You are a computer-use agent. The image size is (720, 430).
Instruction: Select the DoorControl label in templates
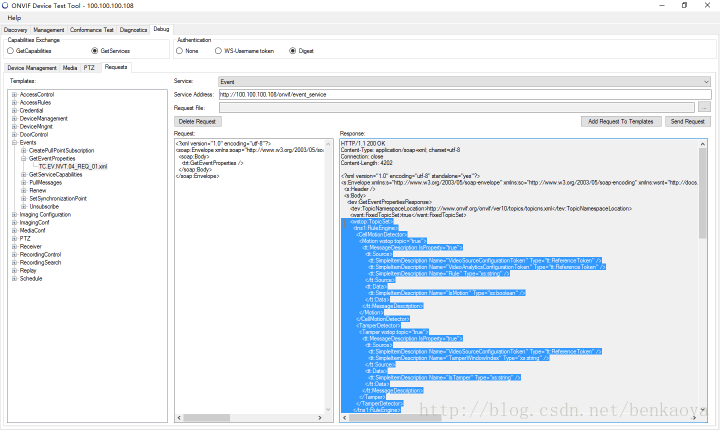[x=34, y=135]
